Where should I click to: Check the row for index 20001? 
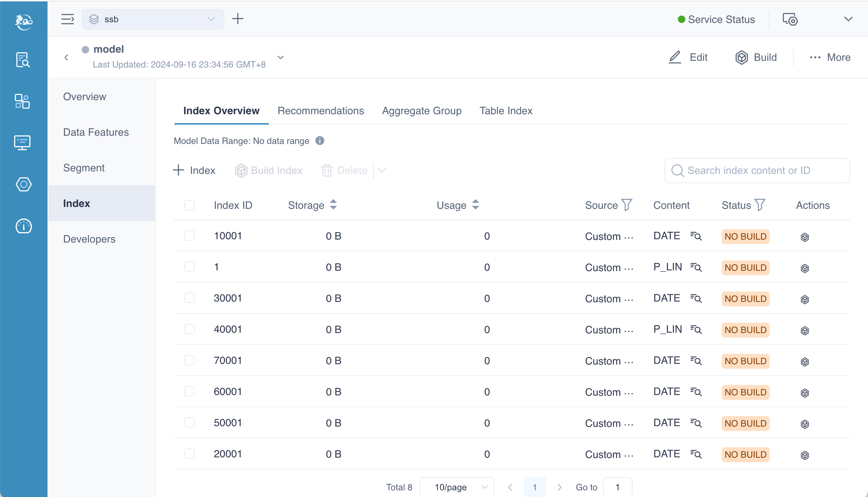pyautogui.click(x=189, y=454)
